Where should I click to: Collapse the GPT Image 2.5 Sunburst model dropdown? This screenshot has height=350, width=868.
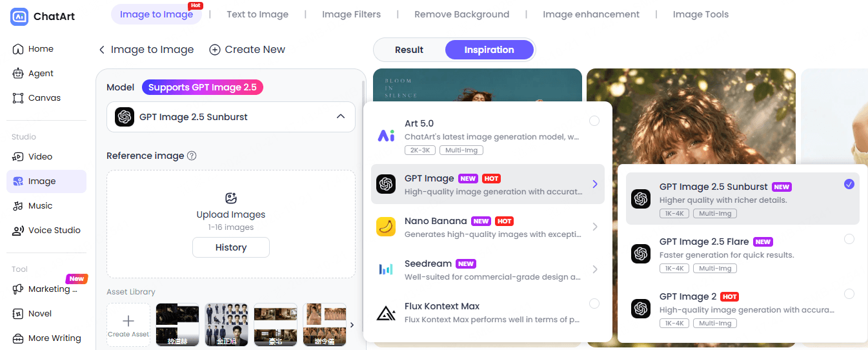(341, 117)
